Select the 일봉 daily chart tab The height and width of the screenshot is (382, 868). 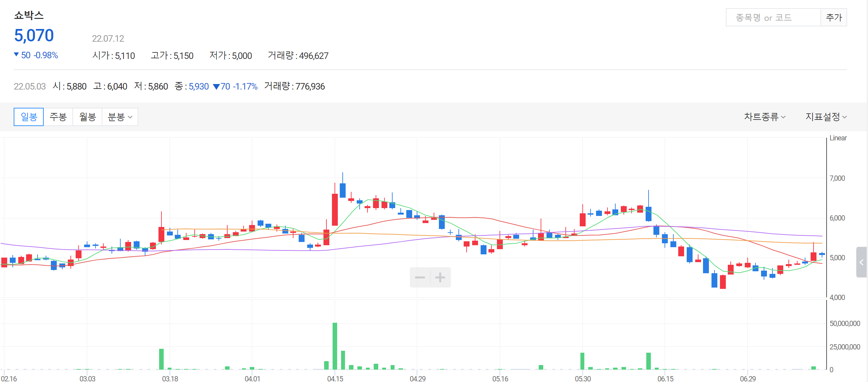[29, 117]
